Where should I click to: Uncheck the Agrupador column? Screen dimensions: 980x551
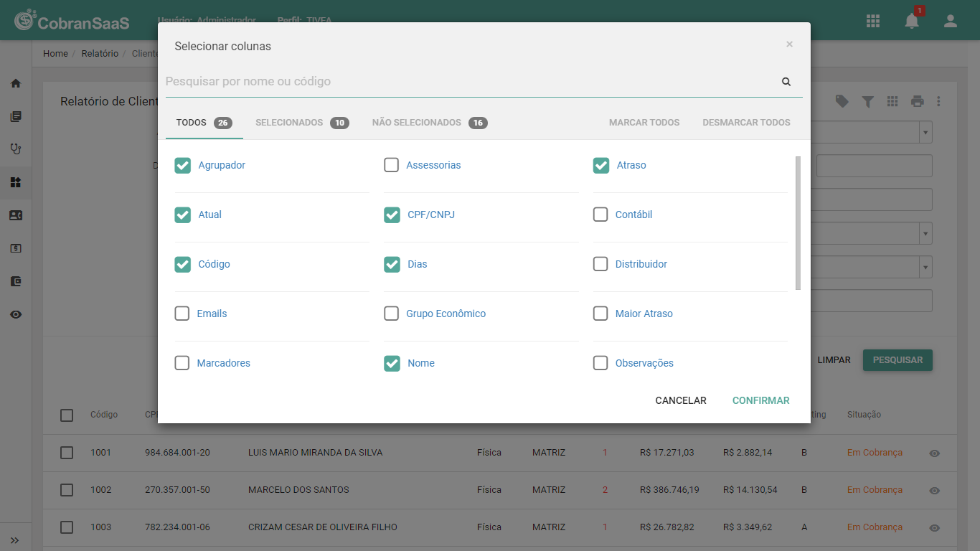[x=183, y=166]
